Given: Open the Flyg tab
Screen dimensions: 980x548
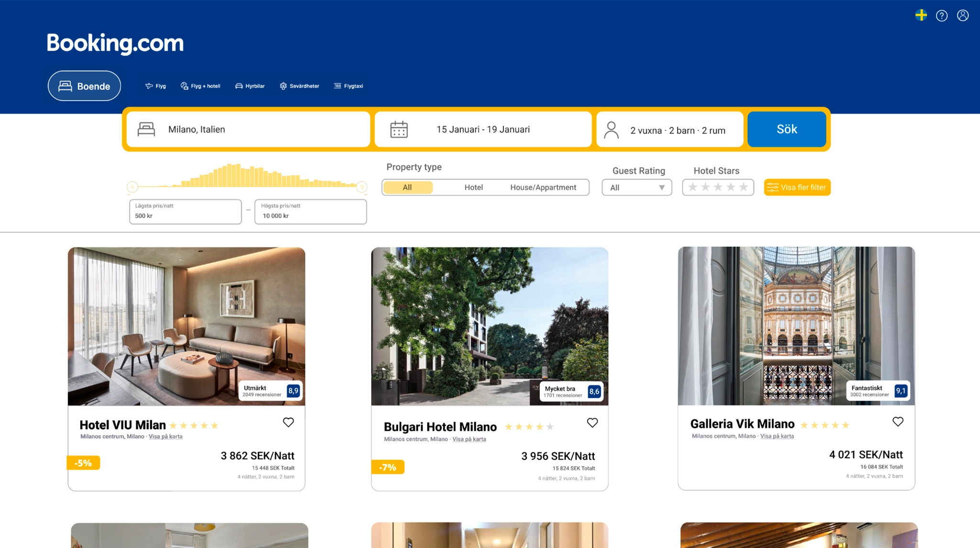Looking at the screenshot, I should 156,86.
